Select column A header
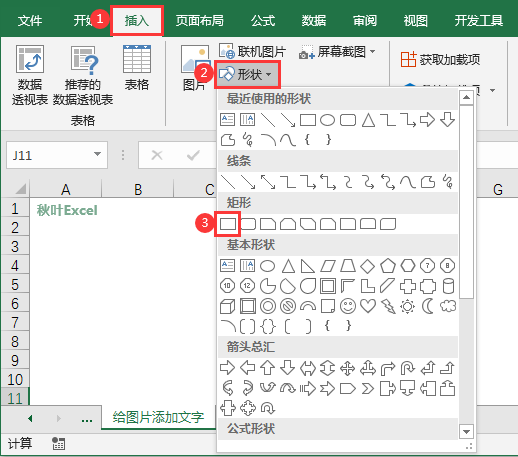 click(x=66, y=189)
